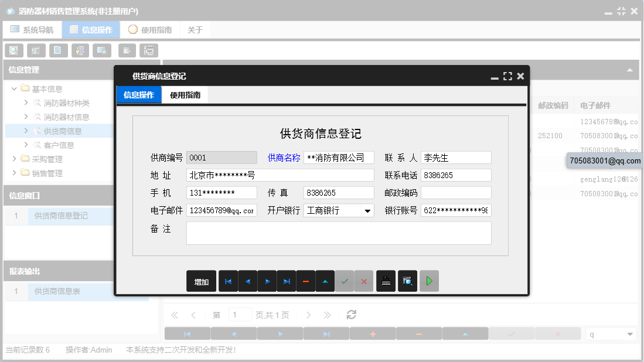Jump to first record with the navigation icon
Image resolution: width=644 pixels, height=362 pixels.
click(228, 281)
